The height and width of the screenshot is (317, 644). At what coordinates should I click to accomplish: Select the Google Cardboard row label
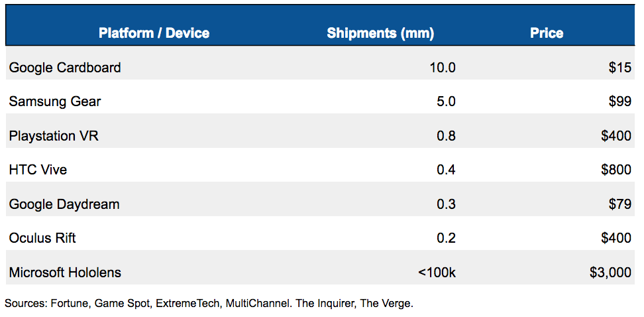pos(65,67)
